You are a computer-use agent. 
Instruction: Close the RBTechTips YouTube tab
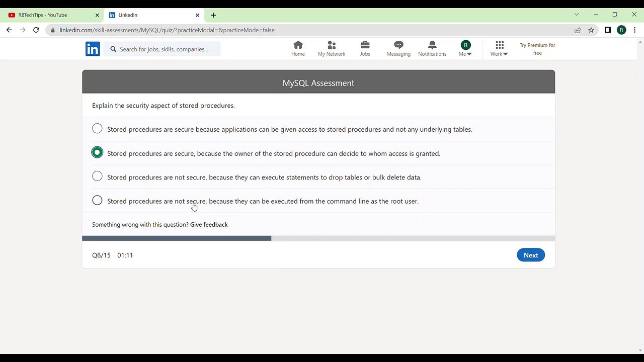point(97,15)
